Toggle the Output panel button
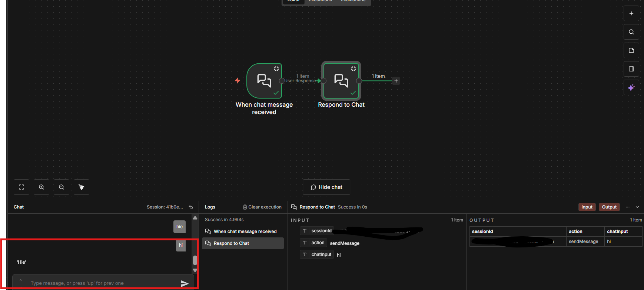644x290 pixels. [609, 207]
